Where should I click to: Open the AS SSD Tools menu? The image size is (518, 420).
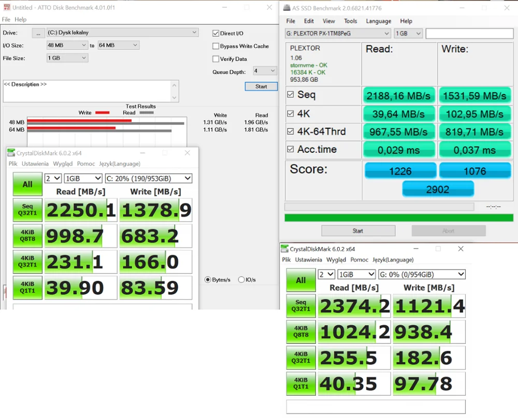pyautogui.click(x=351, y=21)
